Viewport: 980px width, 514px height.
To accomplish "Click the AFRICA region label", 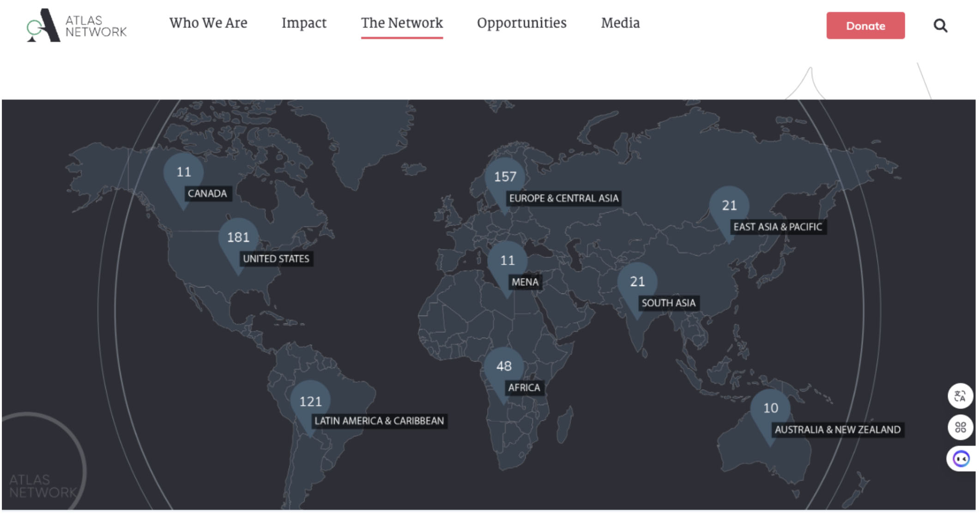I will pos(524,388).
